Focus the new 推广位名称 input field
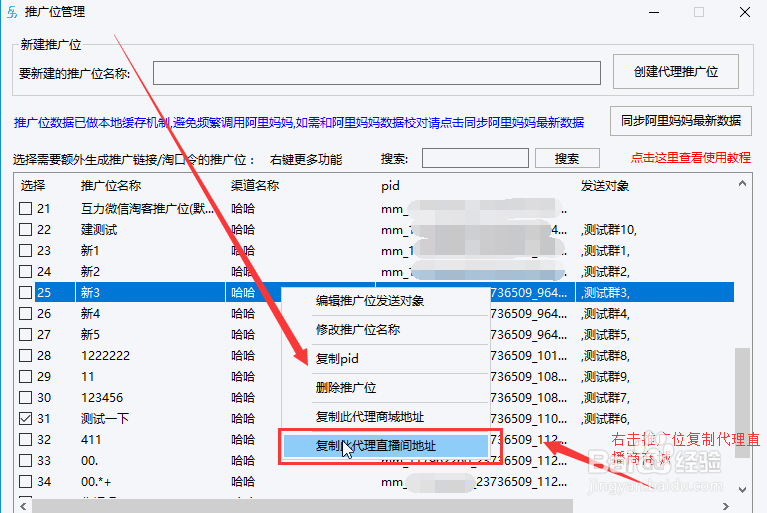 pos(377,73)
